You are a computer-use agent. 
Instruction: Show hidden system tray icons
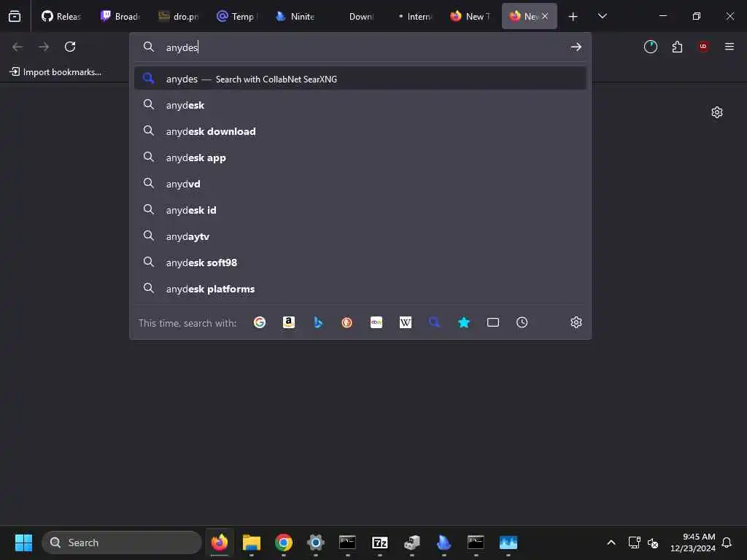611,542
